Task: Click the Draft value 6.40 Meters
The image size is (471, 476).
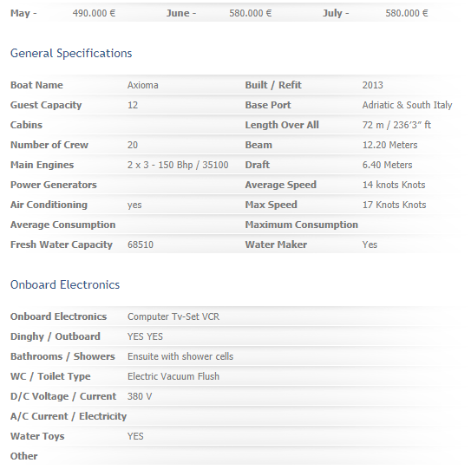Action: [387, 165]
